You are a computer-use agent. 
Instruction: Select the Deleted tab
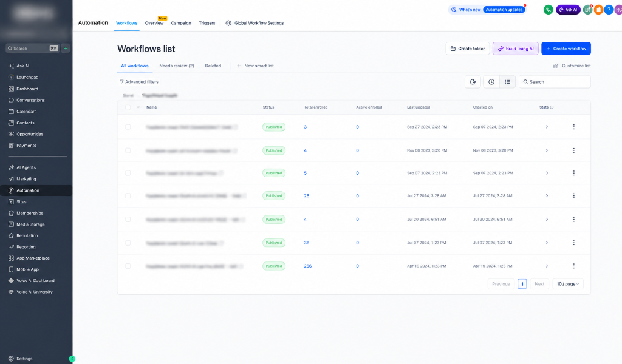point(213,66)
